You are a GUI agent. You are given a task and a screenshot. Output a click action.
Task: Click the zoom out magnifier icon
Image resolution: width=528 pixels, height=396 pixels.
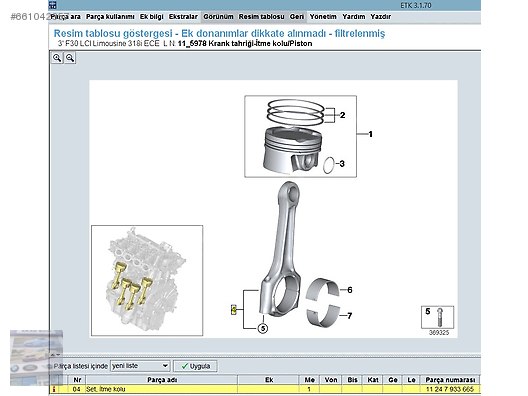click(70, 58)
